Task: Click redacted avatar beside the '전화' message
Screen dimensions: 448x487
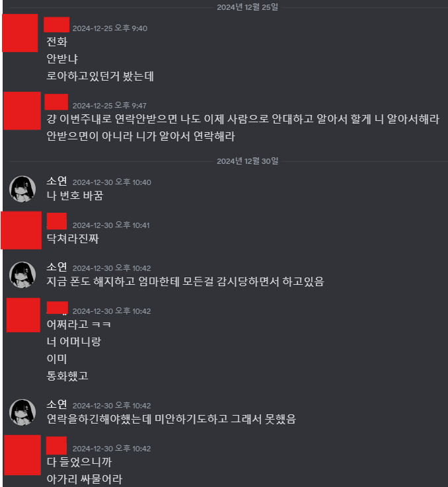Action: (20, 33)
